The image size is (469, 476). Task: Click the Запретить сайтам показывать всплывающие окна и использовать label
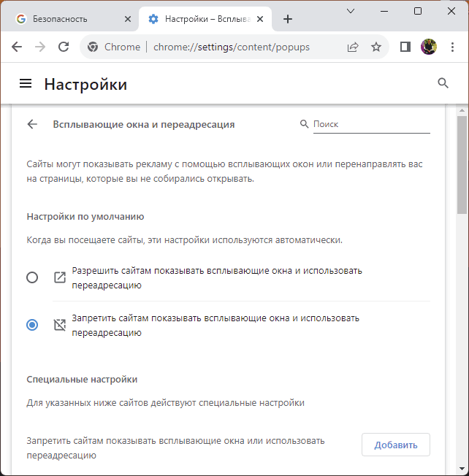pyautogui.click(x=216, y=325)
